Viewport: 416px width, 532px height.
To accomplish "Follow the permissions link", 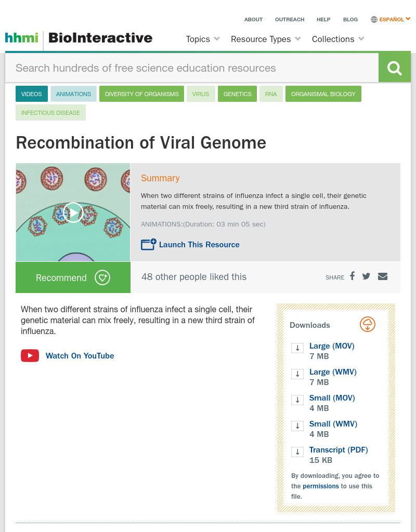I will 321,486.
